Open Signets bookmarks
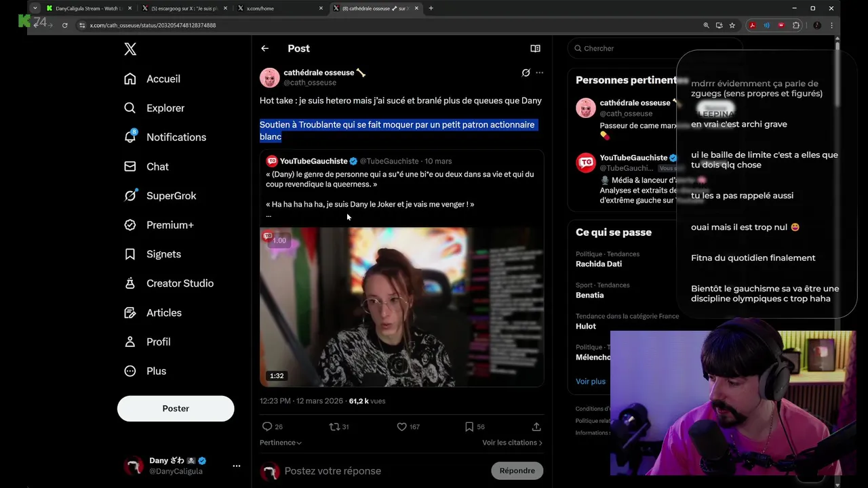The width and height of the screenshot is (868, 488). pyautogui.click(x=153, y=253)
